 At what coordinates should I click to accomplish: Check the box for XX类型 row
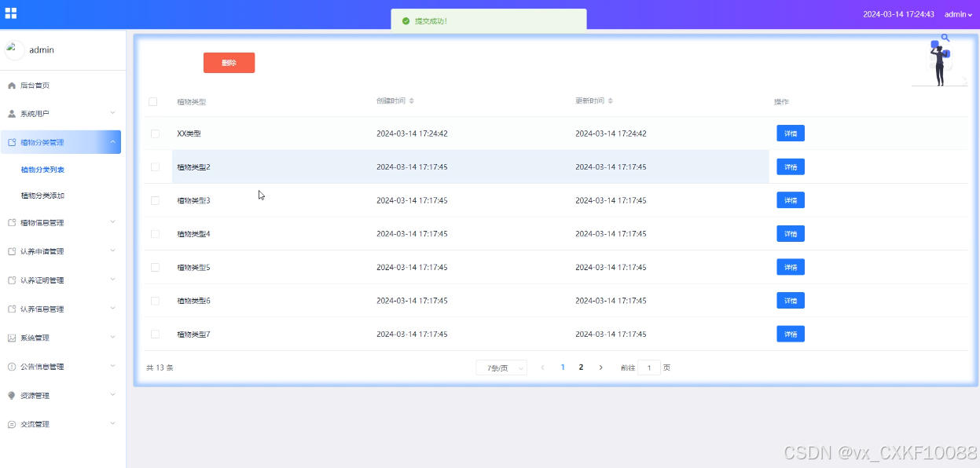[155, 133]
